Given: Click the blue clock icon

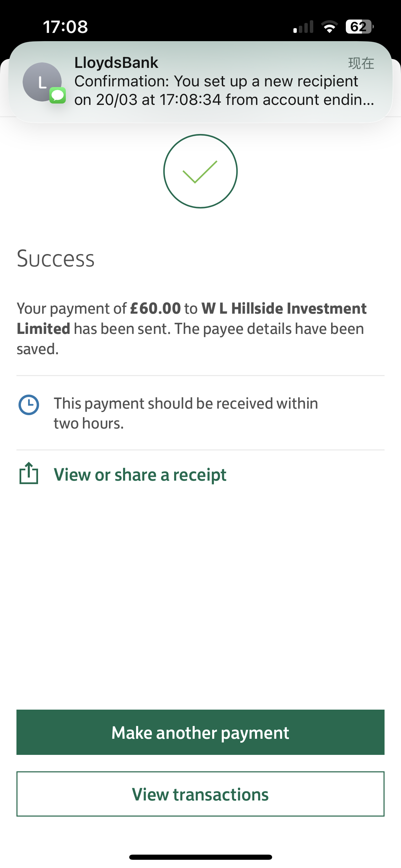Looking at the screenshot, I should pos(29,405).
